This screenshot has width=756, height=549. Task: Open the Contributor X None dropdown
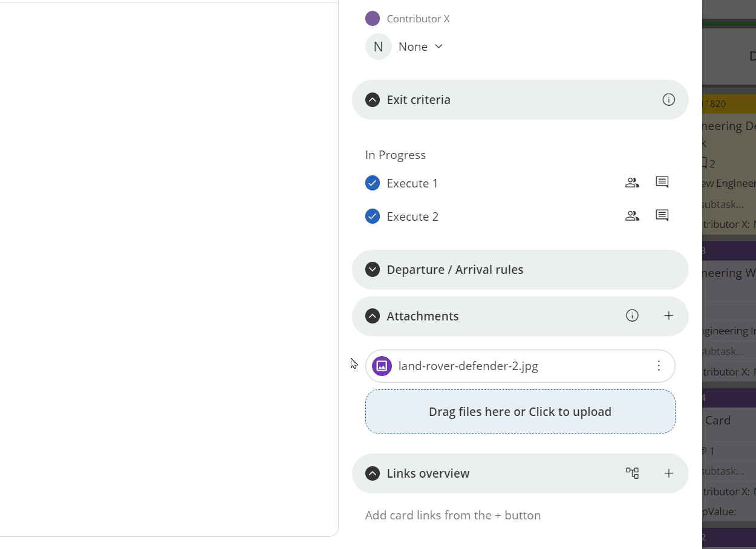point(421,47)
